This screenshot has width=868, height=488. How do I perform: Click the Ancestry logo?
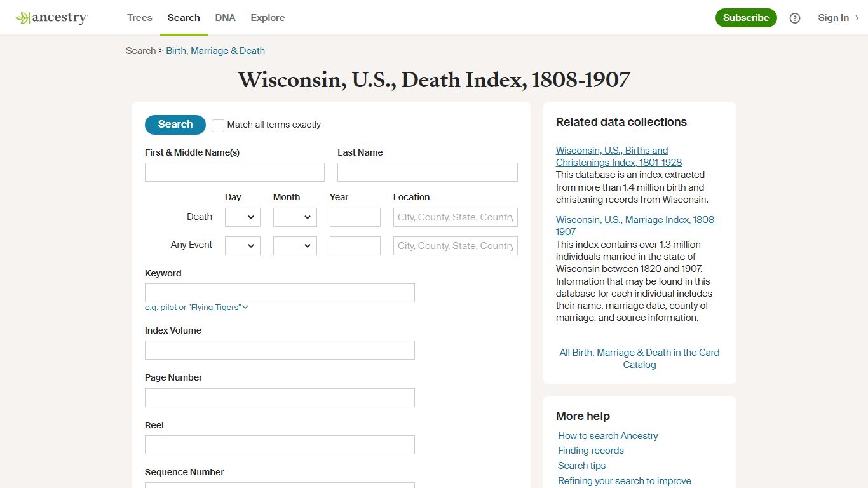(x=51, y=18)
